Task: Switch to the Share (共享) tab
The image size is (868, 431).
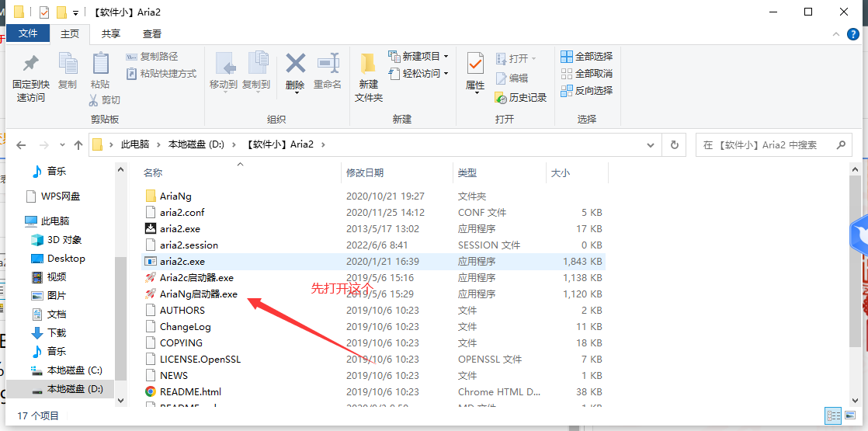Action: 111,34
